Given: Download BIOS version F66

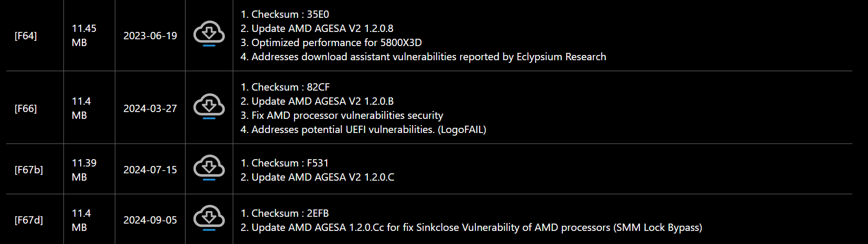Looking at the screenshot, I should [x=209, y=106].
